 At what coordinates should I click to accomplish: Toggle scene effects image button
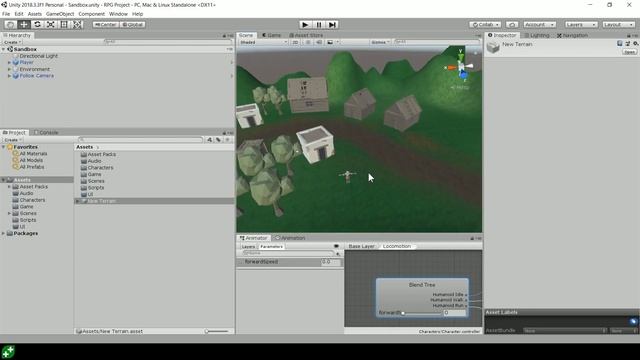(x=330, y=42)
